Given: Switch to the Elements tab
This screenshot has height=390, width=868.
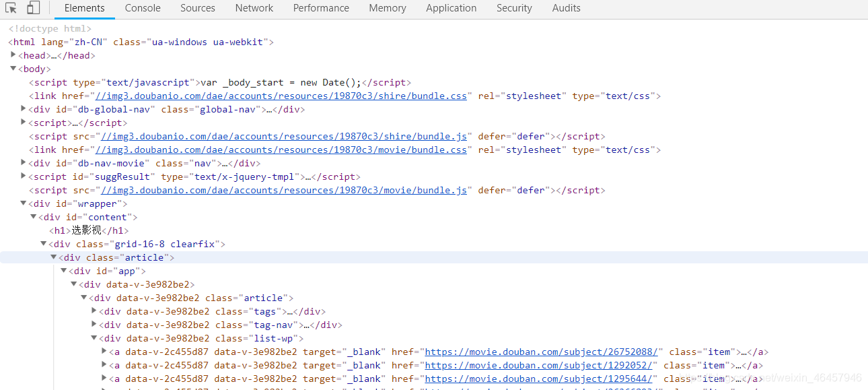Looking at the screenshot, I should coord(84,8).
